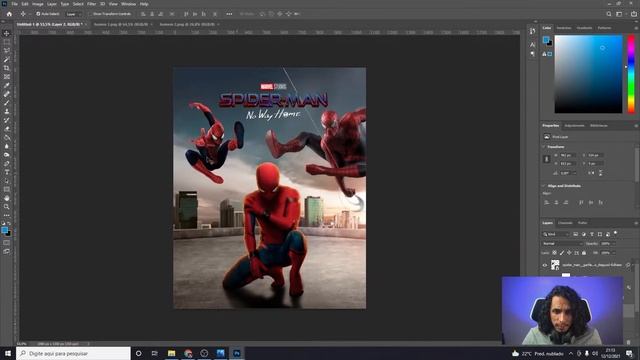
Task: Select the Brush tool
Action: (7, 103)
